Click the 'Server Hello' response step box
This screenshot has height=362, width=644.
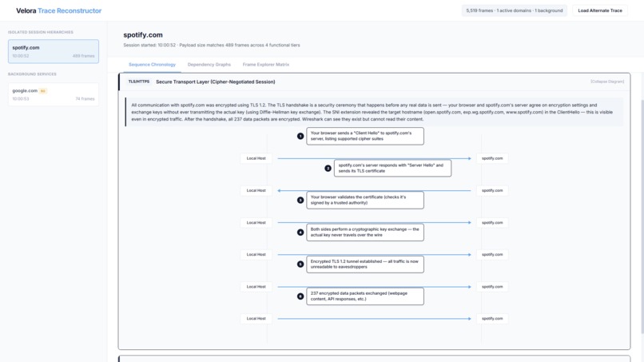pos(392,168)
